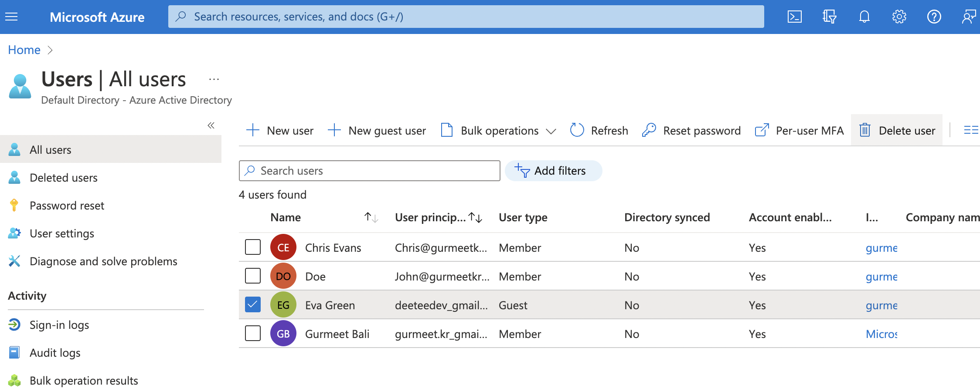Viewport: 980px width, 392px height.
Task: Select the Chris Evans checkbox
Action: (x=253, y=247)
